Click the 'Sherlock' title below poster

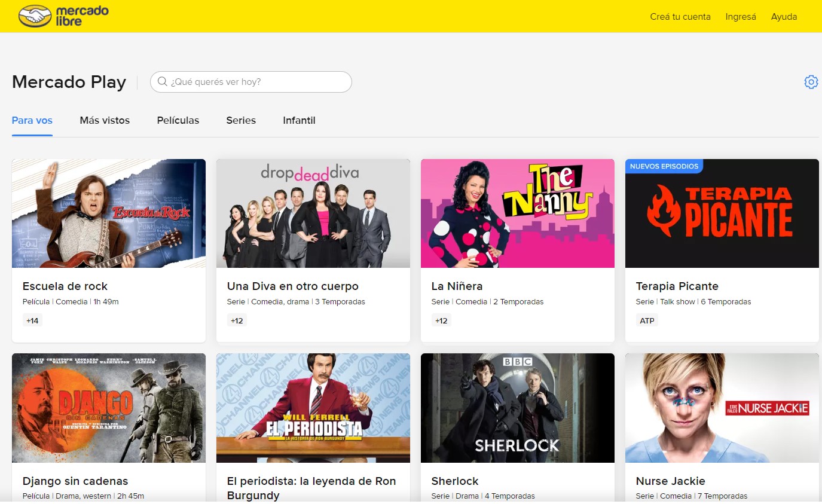click(455, 481)
